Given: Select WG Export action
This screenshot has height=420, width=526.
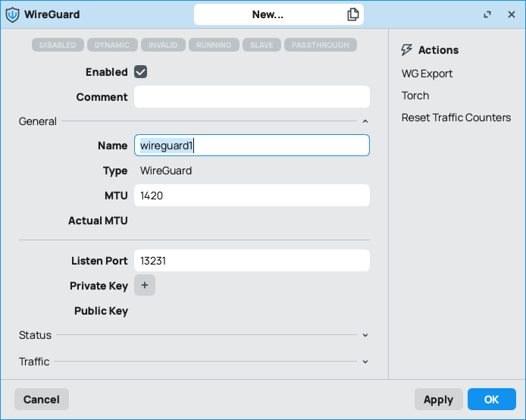Looking at the screenshot, I should pyautogui.click(x=427, y=74).
